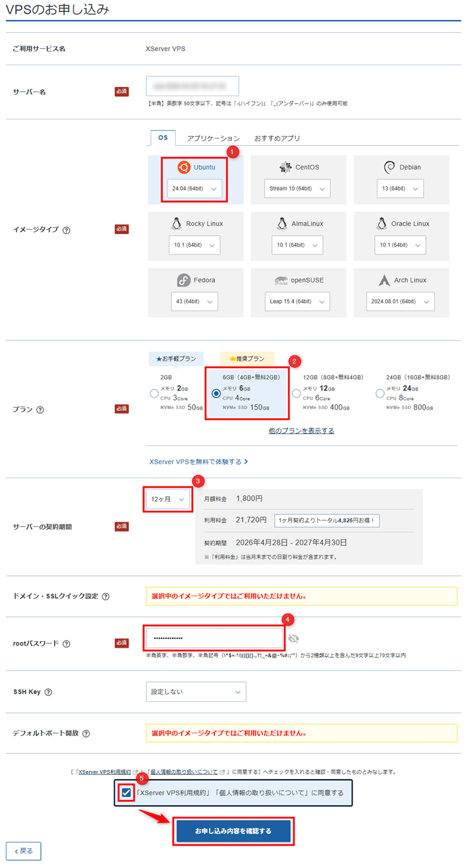468x868 pixels.
Task: Click お申し込み内容を確認する button
Action: [233, 830]
